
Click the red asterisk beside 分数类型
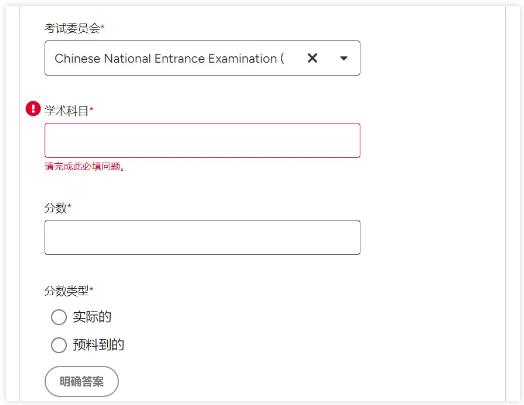91,289
